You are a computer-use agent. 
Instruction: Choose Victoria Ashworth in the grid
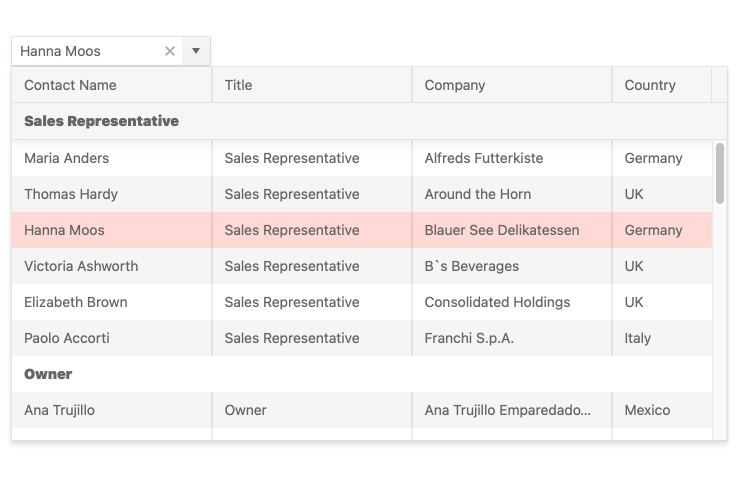[x=81, y=266]
